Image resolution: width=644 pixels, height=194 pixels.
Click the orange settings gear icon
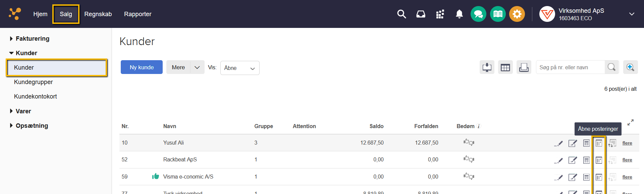point(517,14)
